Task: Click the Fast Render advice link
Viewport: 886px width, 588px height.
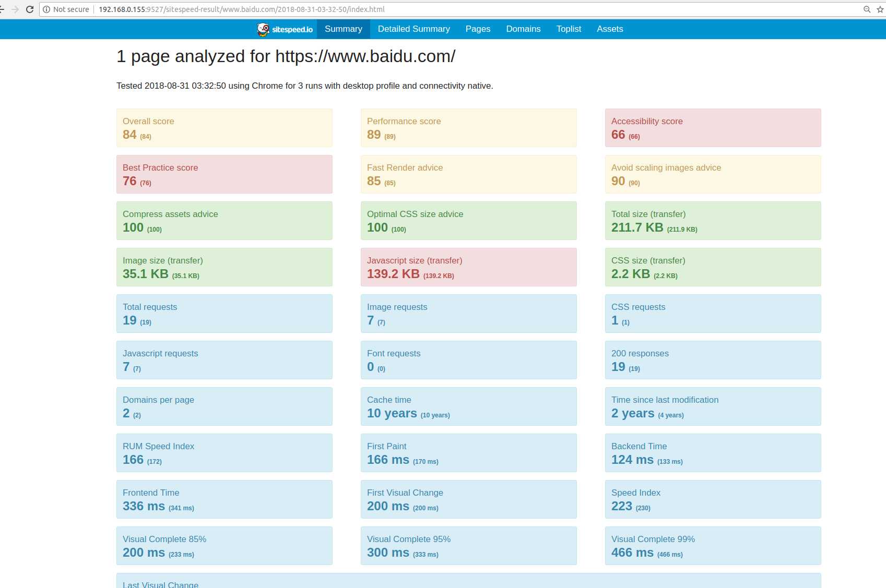Action: (405, 167)
